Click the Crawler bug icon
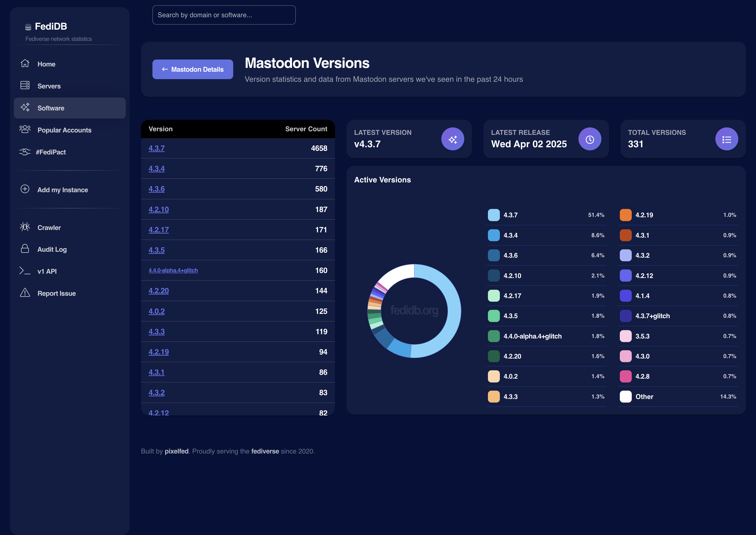Viewport: 756px width, 535px height. pos(25,227)
